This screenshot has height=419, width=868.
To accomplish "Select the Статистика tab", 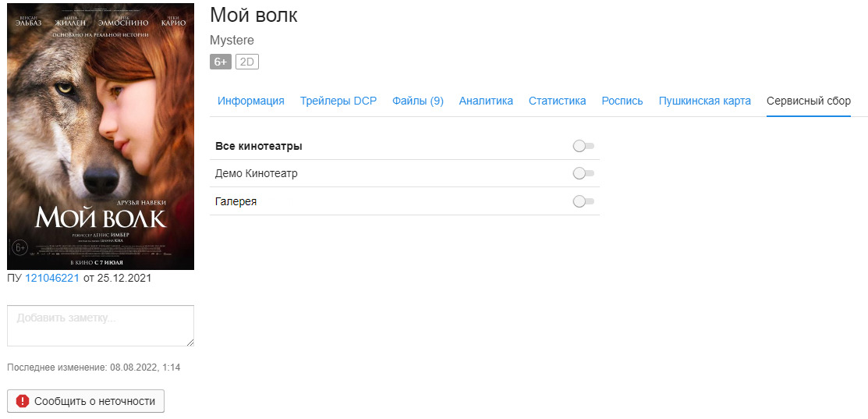I will pos(558,101).
